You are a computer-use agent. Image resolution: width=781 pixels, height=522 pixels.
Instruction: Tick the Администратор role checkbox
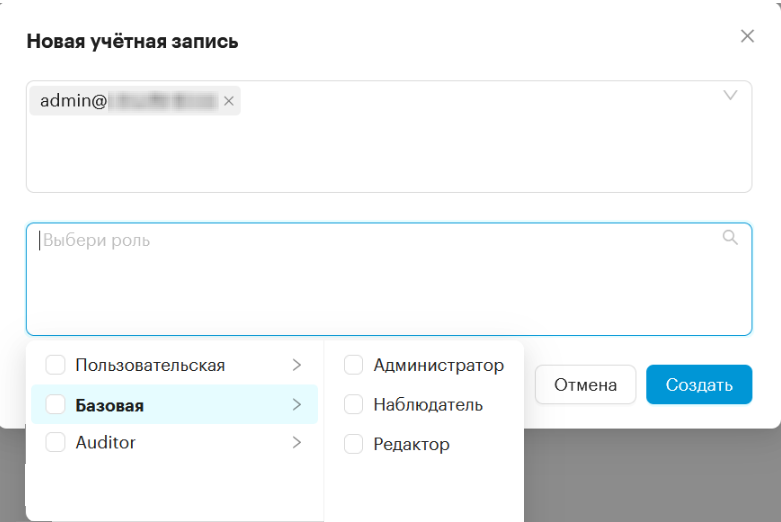(x=353, y=365)
